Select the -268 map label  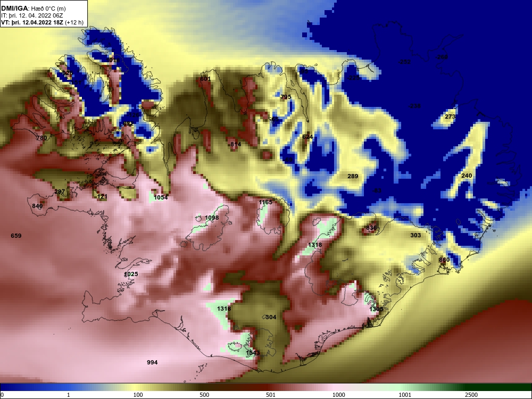coord(442,57)
